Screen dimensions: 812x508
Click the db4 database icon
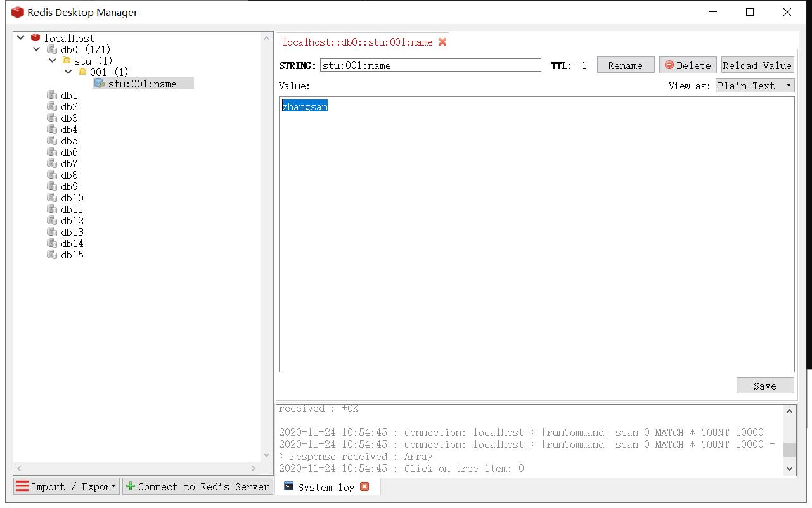(52, 129)
